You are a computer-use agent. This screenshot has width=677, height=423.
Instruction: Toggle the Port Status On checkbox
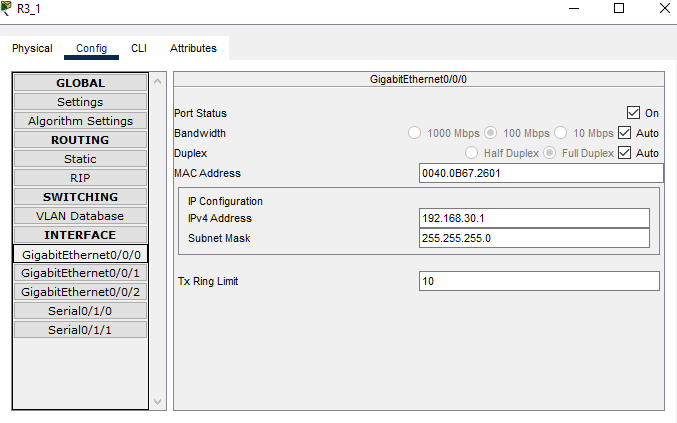tap(633, 113)
